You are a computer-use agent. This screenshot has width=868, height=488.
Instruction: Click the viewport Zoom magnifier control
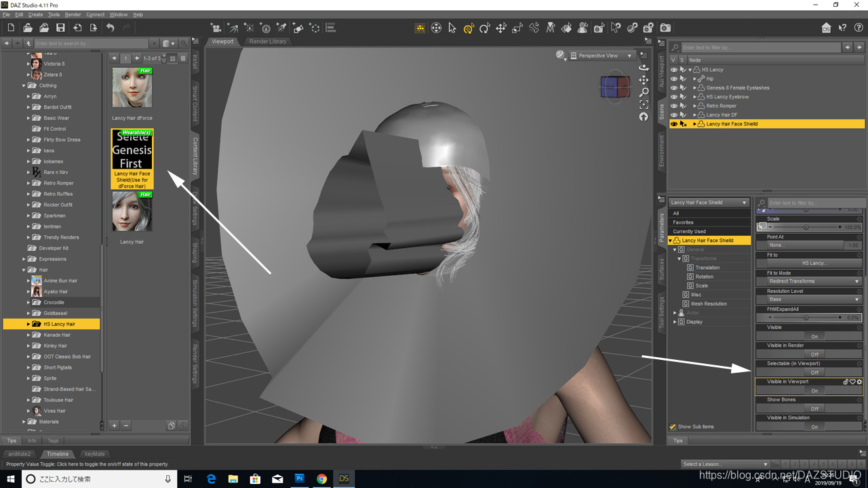point(644,92)
